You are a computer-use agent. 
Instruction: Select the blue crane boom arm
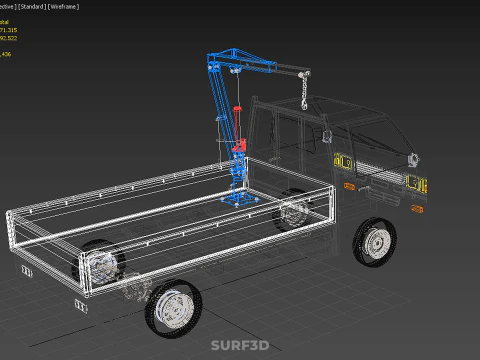click(242, 61)
